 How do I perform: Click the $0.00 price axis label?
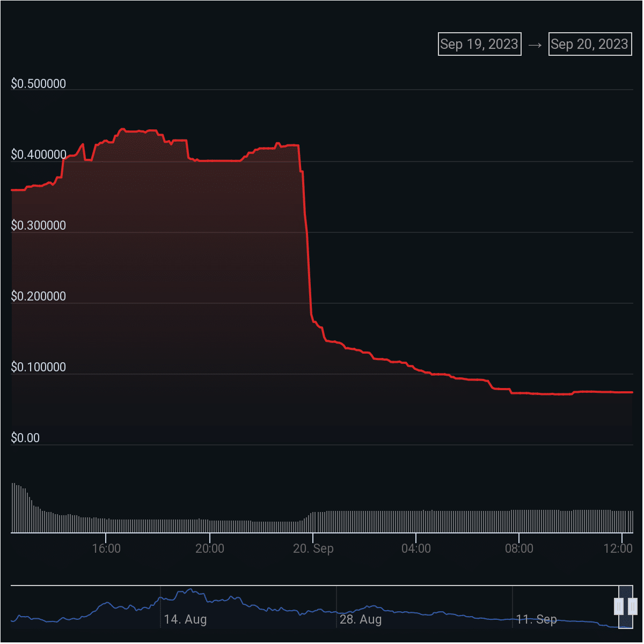[x=25, y=438]
